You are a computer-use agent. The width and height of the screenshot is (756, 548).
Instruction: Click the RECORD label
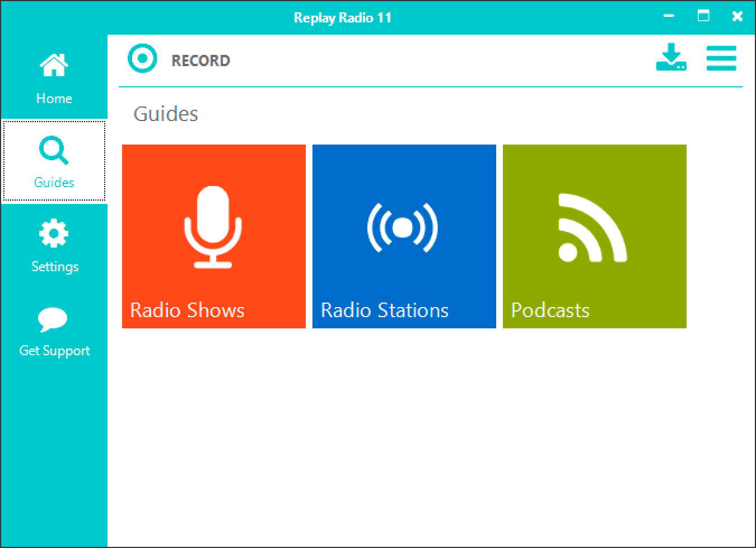coord(200,61)
